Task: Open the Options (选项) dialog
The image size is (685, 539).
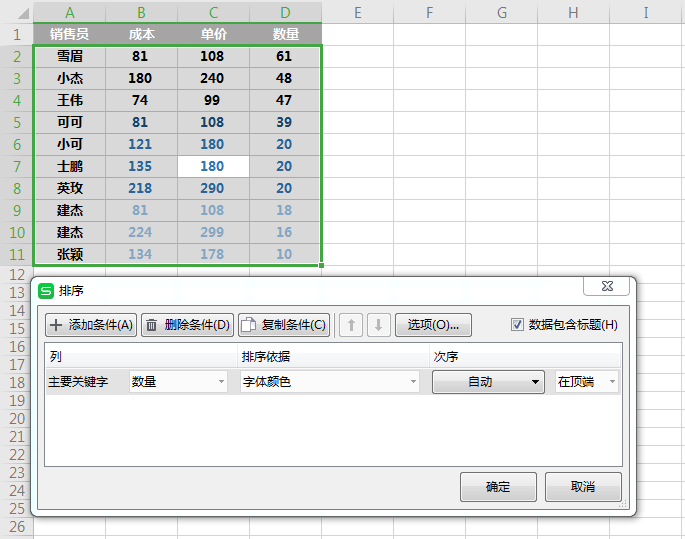Action: point(433,325)
